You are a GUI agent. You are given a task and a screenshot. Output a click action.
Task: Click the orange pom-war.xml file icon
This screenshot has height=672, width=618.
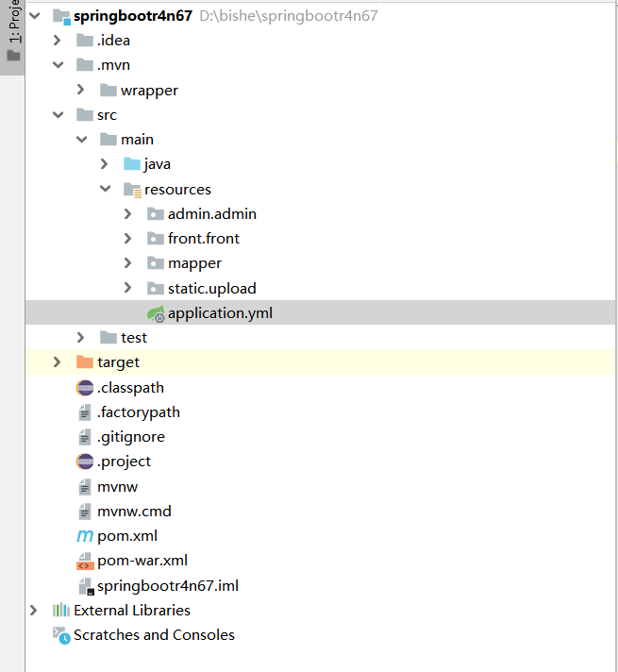[85, 561]
